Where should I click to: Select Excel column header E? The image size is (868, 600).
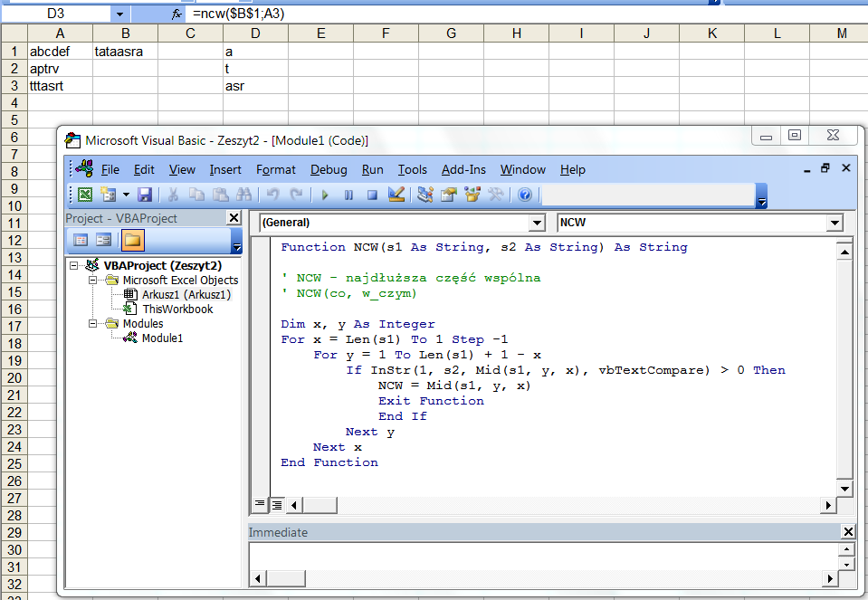[321, 33]
